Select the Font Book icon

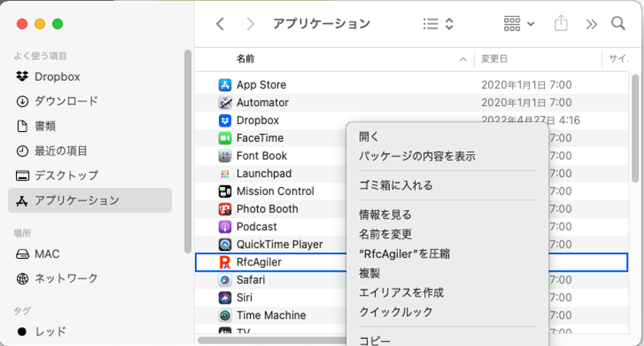pyautogui.click(x=225, y=156)
